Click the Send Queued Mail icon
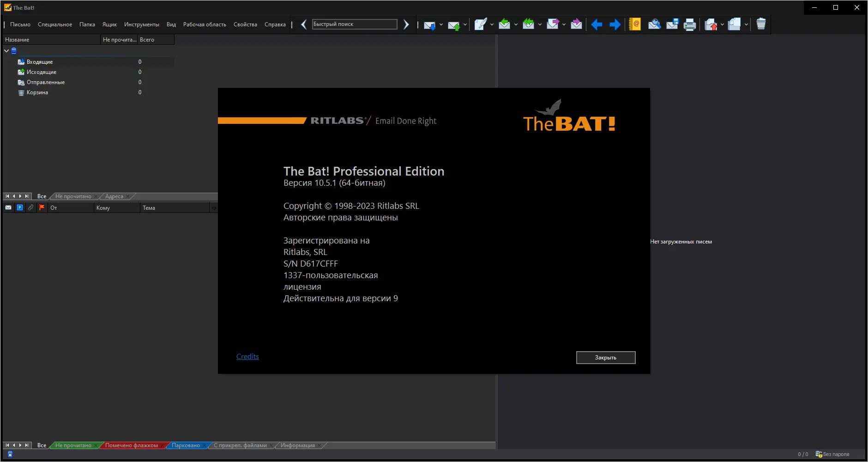 454,24
